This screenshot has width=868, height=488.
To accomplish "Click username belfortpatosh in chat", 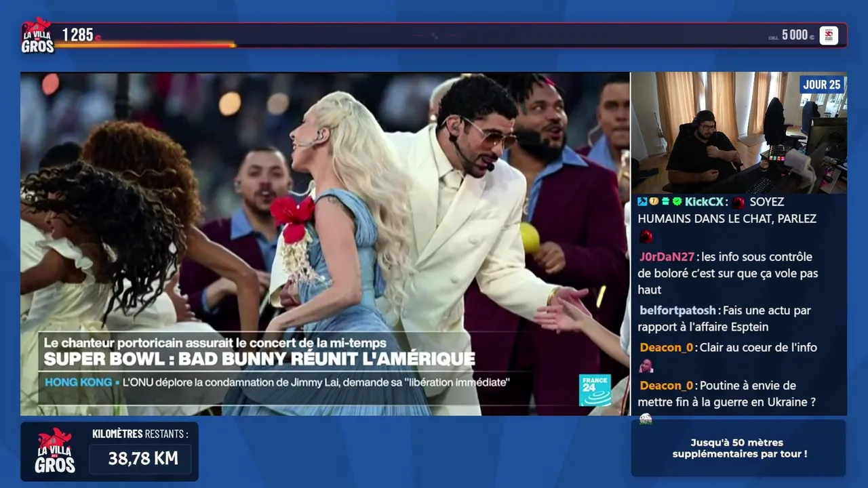I will click(677, 310).
